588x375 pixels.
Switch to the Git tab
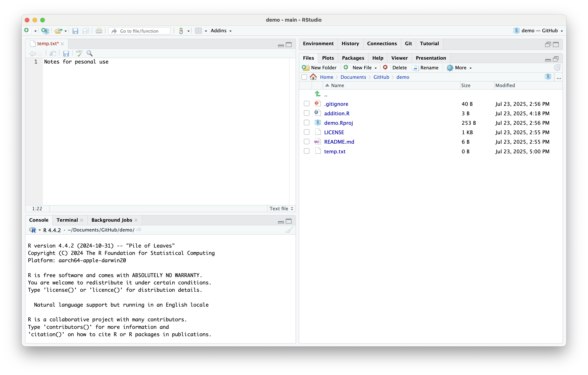pyautogui.click(x=408, y=43)
